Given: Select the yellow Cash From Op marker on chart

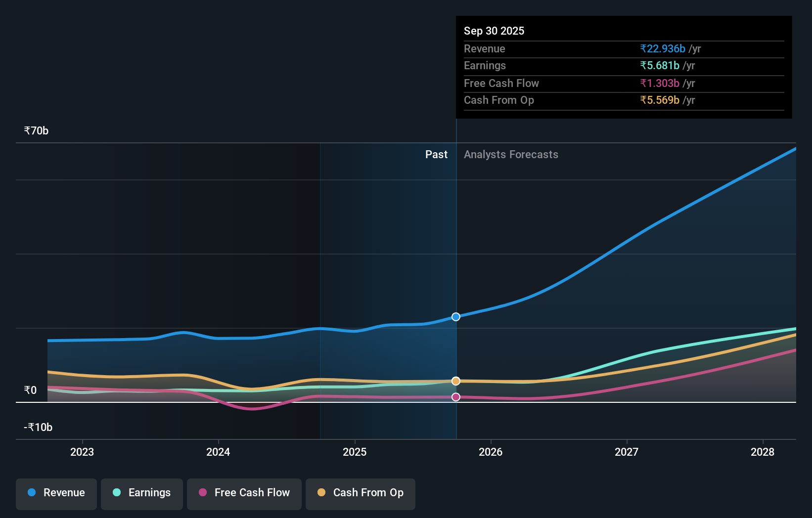Looking at the screenshot, I should pos(455,381).
